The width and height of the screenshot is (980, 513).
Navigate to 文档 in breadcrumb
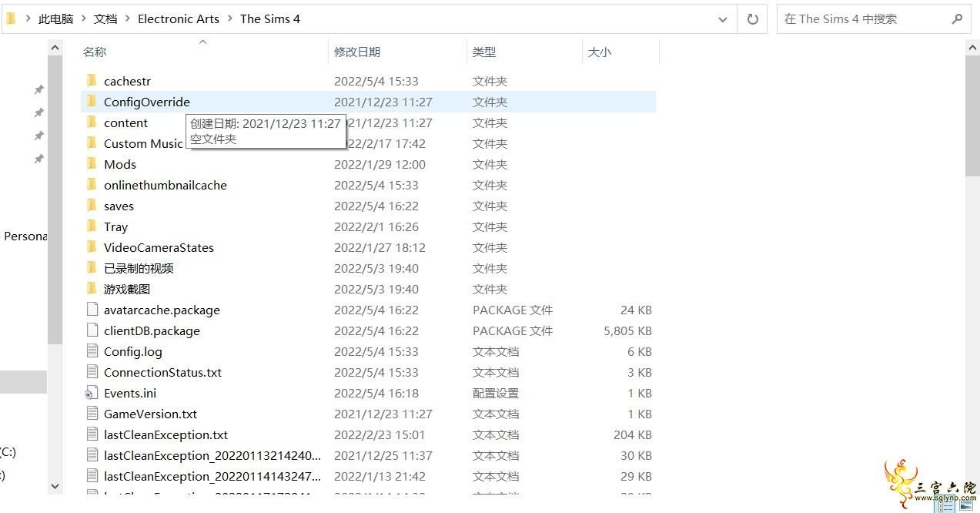point(105,18)
